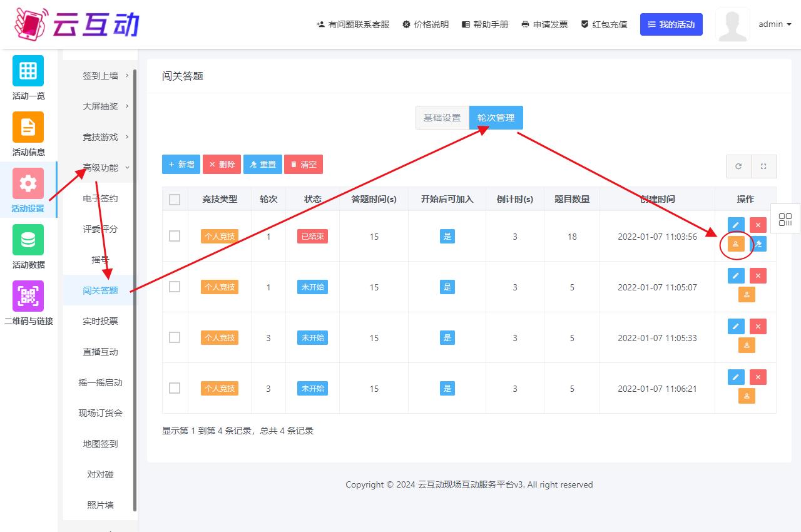Click the table refresh icon
Screen dimensions: 801x532
(x=738, y=166)
